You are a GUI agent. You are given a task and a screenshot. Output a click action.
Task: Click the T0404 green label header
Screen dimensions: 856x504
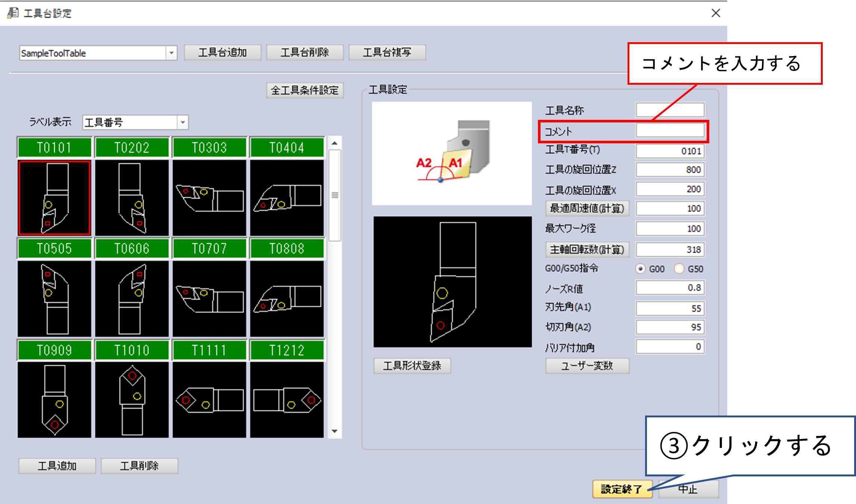tap(287, 147)
